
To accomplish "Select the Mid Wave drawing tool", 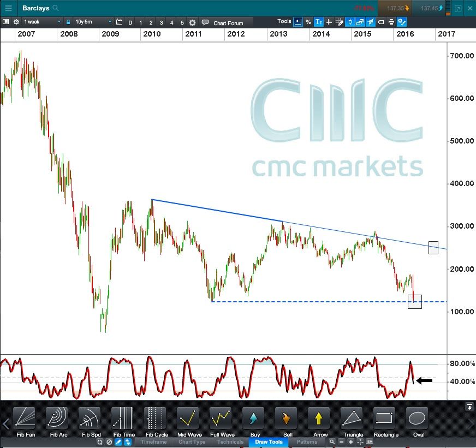I will 189,422.
